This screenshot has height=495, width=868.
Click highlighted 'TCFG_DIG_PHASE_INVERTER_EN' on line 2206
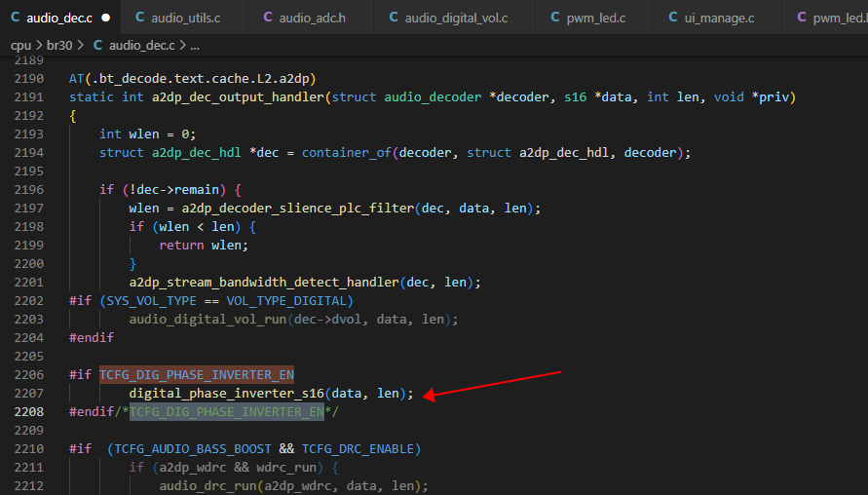(197, 375)
